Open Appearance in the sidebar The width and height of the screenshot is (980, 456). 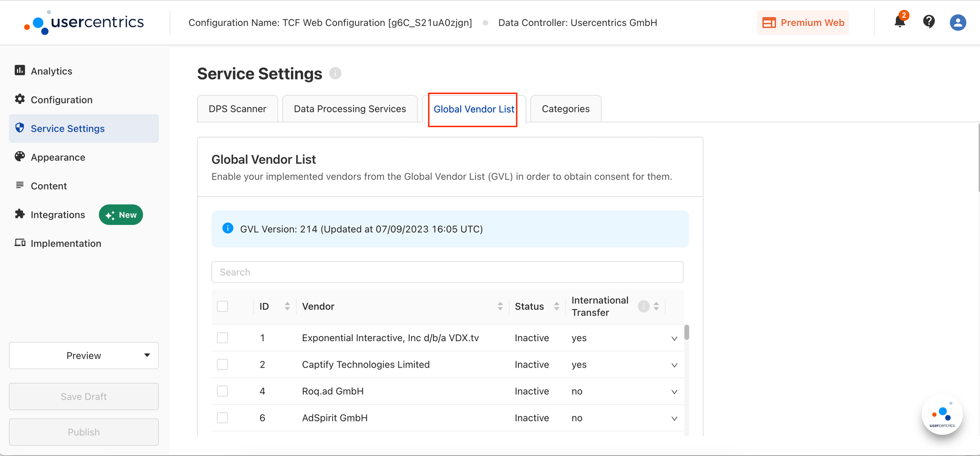[x=84, y=157]
